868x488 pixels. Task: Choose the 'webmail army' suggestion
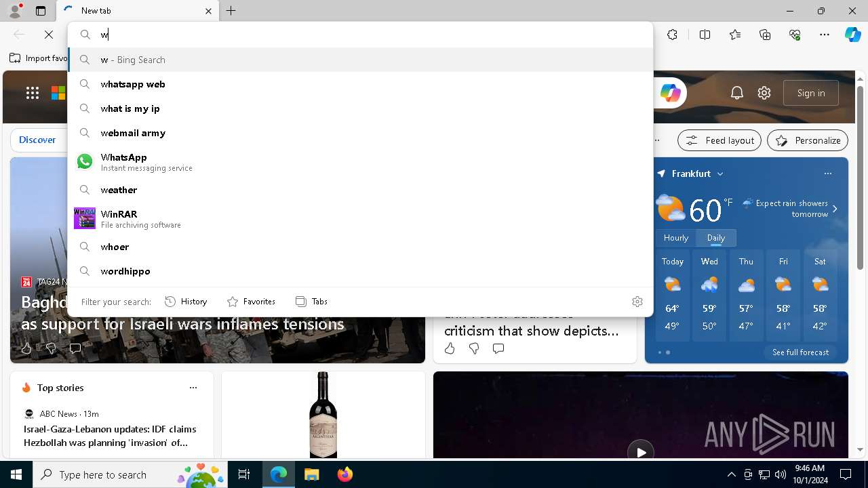point(361,133)
